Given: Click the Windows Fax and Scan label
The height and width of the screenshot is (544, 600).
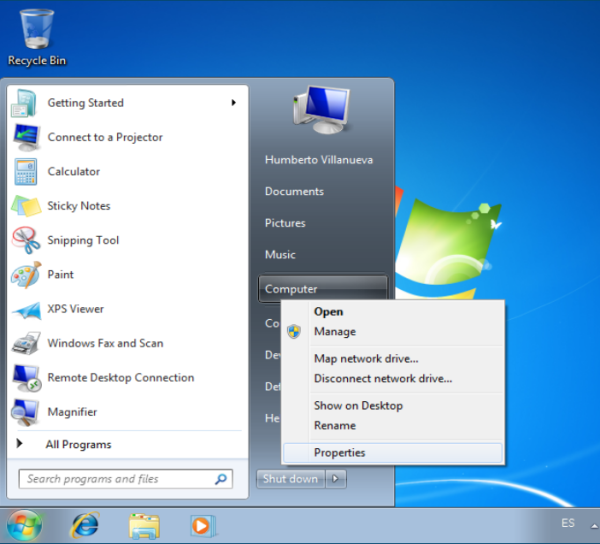Looking at the screenshot, I should click(x=105, y=343).
